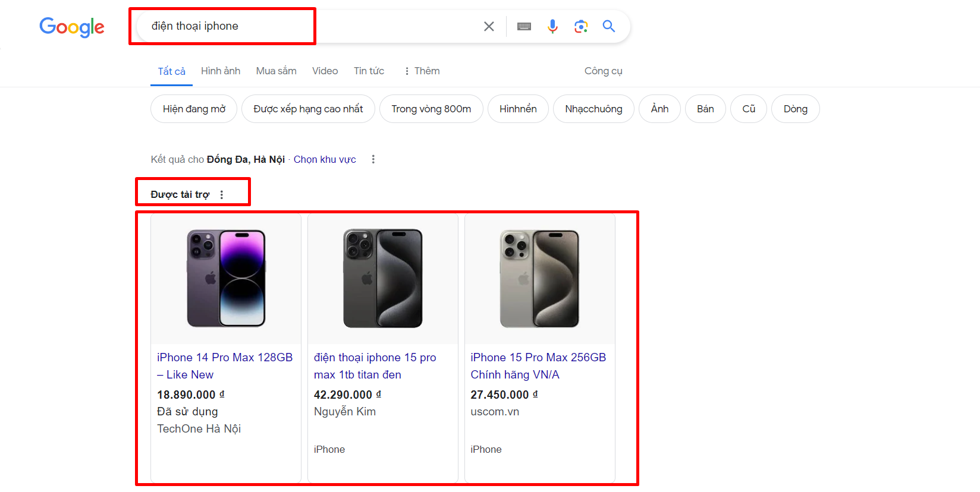Open the Mua sắm tab
This screenshot has width=980, height=492.
click(276, 71)
